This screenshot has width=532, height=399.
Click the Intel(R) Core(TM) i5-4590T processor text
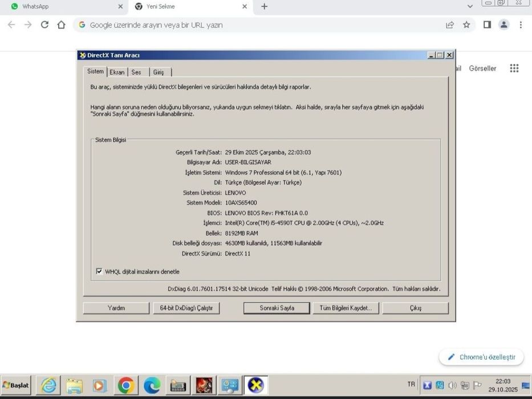click(304, 223)
